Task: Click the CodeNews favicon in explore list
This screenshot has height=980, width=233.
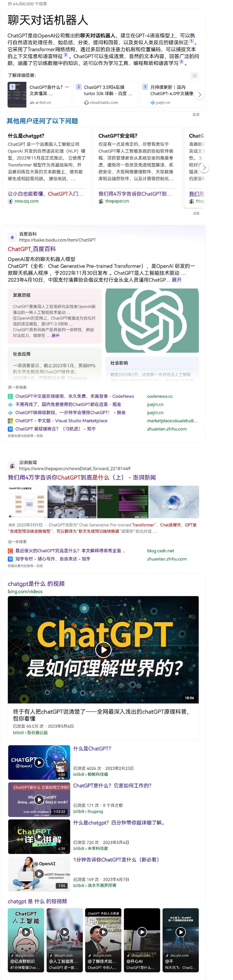Action: point(10,396)
